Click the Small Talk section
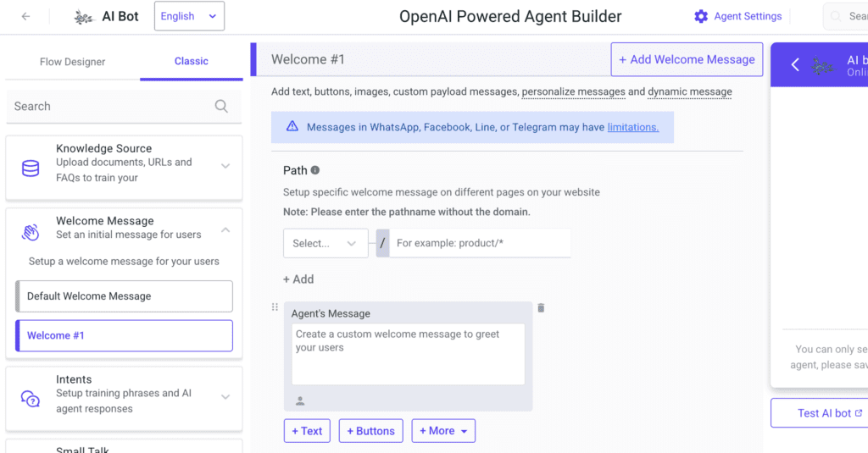This screenshot has height=453, width=868. (x=124, y=447)
